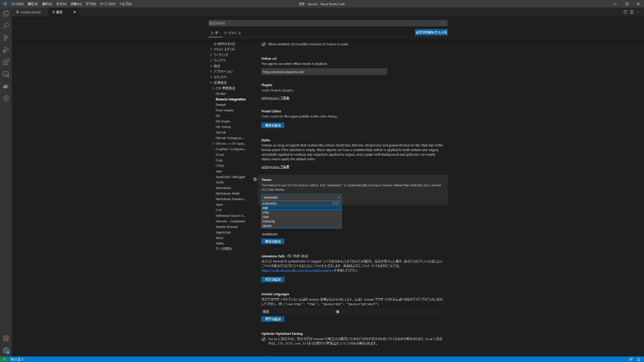Expand the ワークベンチ settings category
Viewport: 644px width, 362px height.
click(221, 55)
